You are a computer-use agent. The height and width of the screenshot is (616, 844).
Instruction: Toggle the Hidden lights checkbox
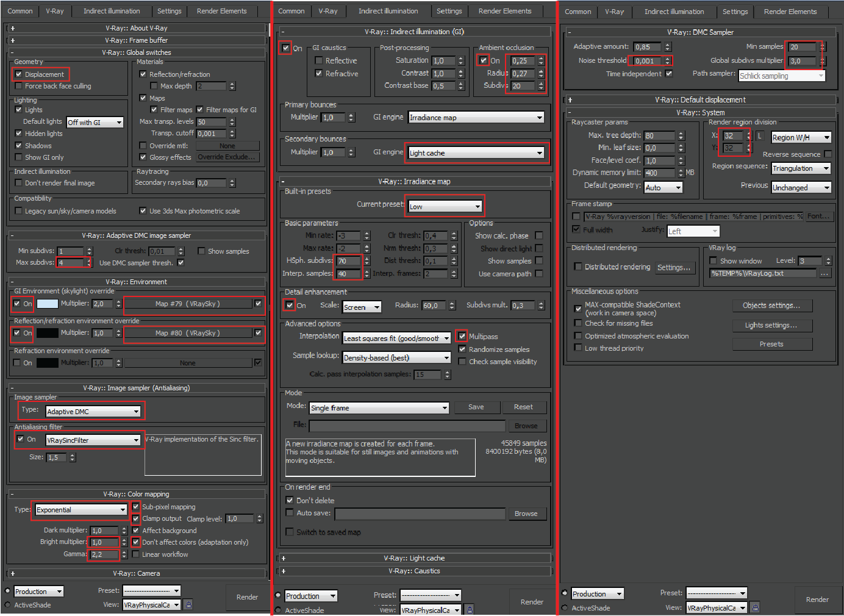(x=19, y=134)
